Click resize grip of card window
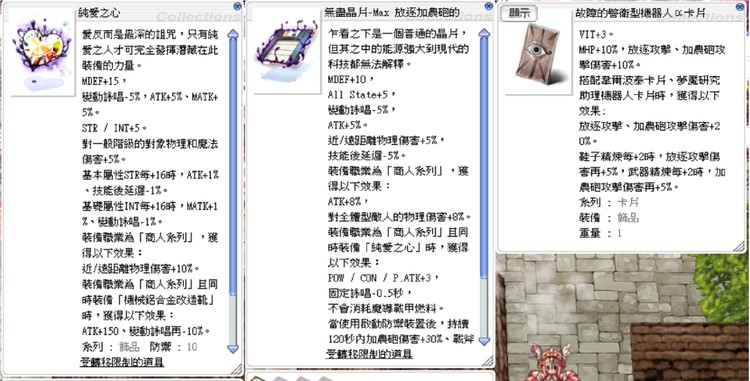 (739, 246)
